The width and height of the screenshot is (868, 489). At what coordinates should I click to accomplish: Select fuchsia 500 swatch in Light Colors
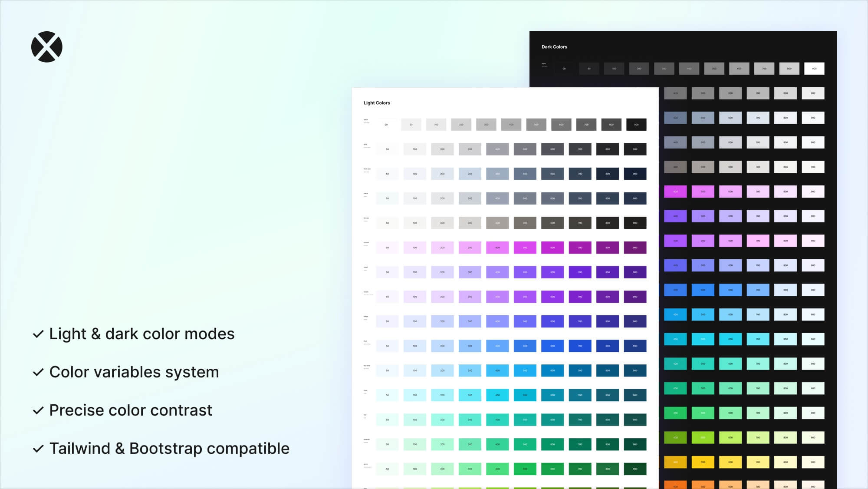coord(525,248)
